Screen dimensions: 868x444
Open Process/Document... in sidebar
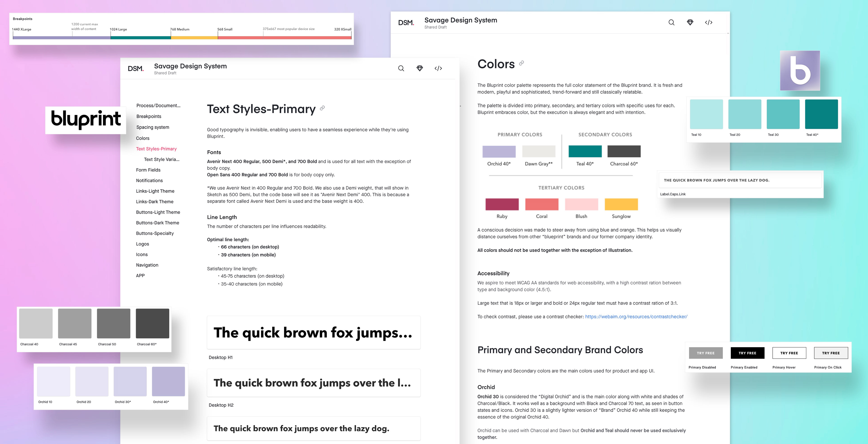point(158,105)
